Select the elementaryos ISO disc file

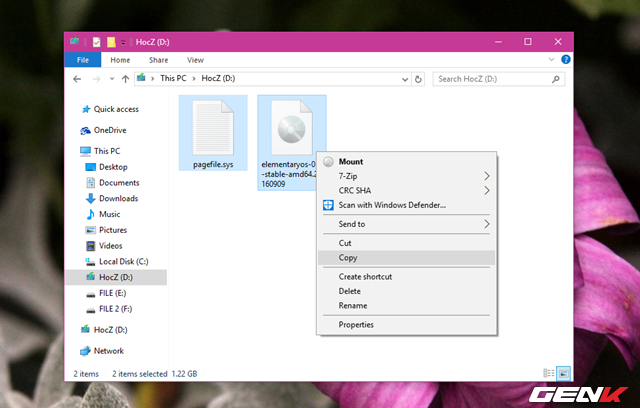291,131
